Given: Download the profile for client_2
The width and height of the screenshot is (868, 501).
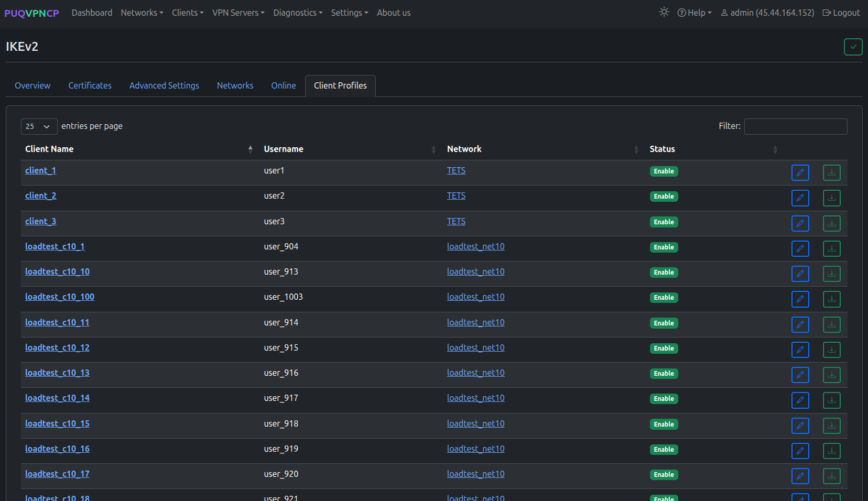Looking at the screenshot, I should click(x=831, y=198).
